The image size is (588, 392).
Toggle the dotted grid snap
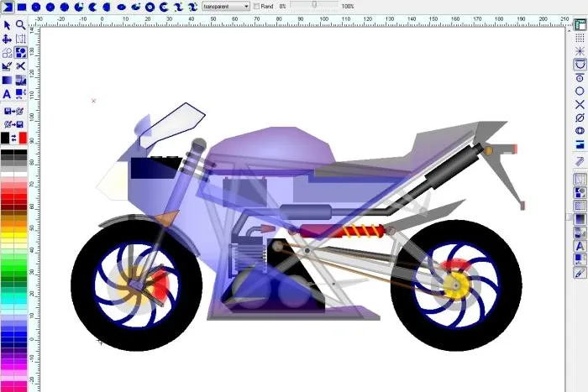[x=580, y=38]
